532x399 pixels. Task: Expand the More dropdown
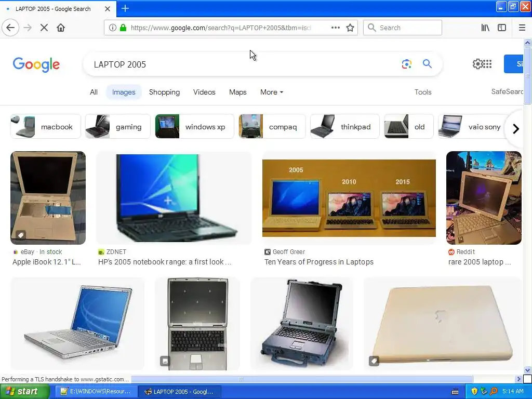[271, 92]
